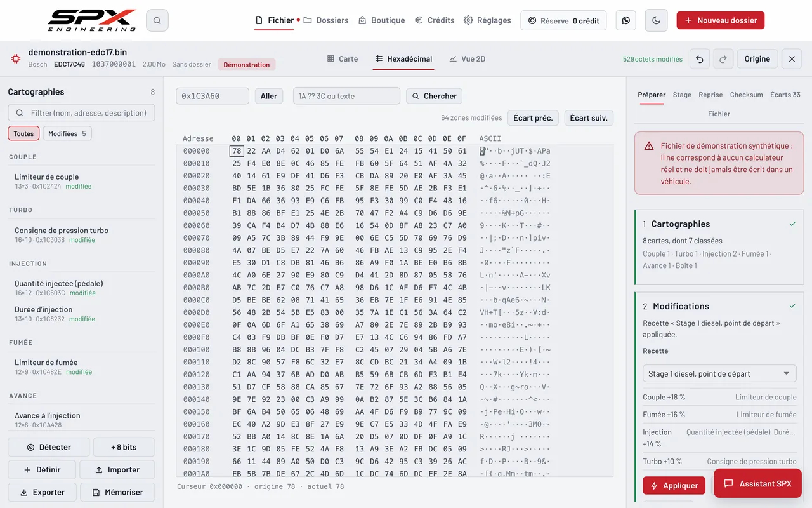Click the Aller button

tap(269, 96)
